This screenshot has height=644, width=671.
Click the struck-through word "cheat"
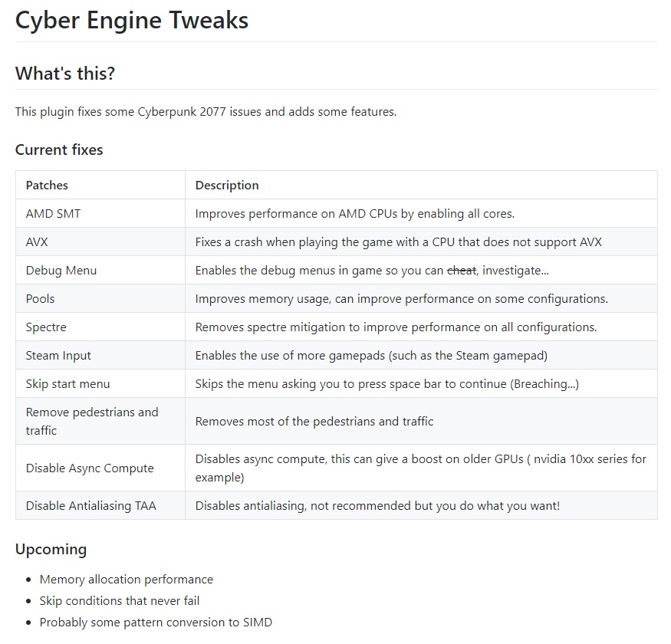(462, 270)
